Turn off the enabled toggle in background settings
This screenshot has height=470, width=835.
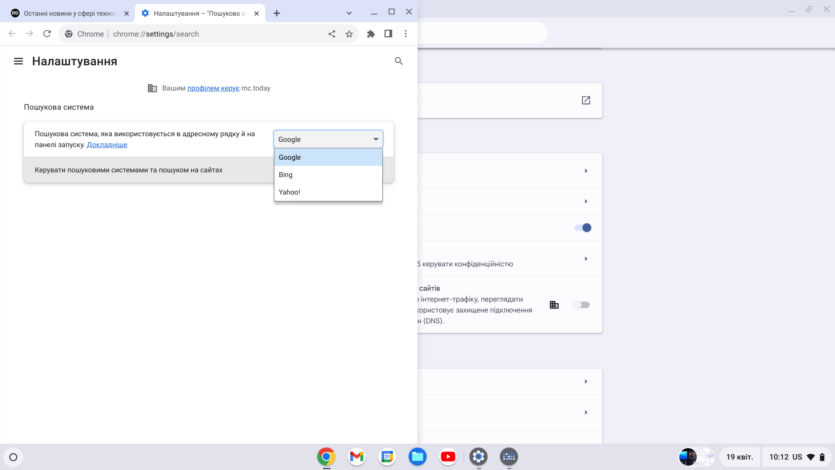pyautogui.click(x=583, y=228)
